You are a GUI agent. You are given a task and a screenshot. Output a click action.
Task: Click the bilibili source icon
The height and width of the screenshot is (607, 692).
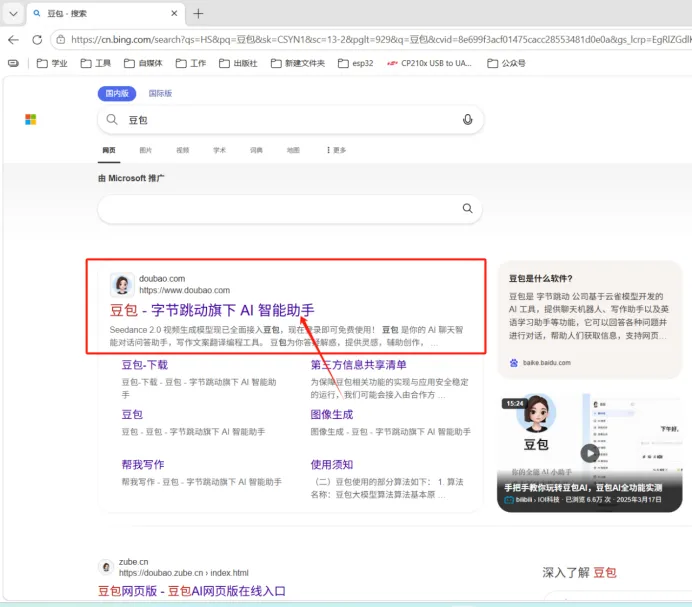[x=509, y=500]
